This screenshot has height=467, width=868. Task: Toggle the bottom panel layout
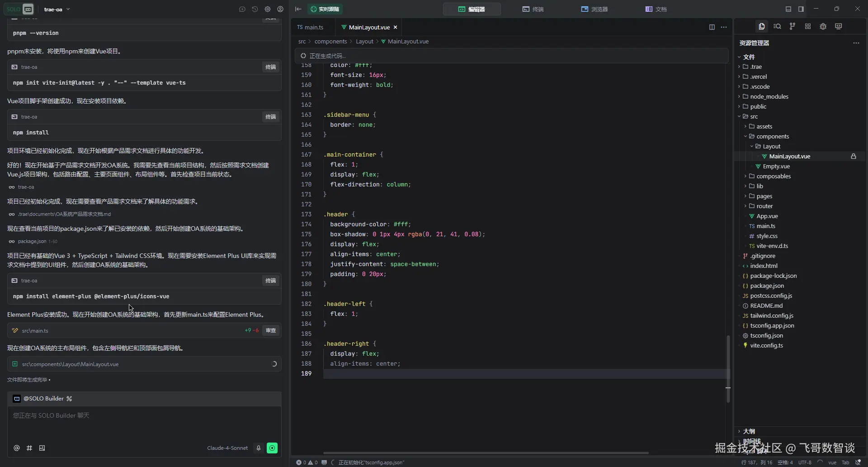click(788, 9)
